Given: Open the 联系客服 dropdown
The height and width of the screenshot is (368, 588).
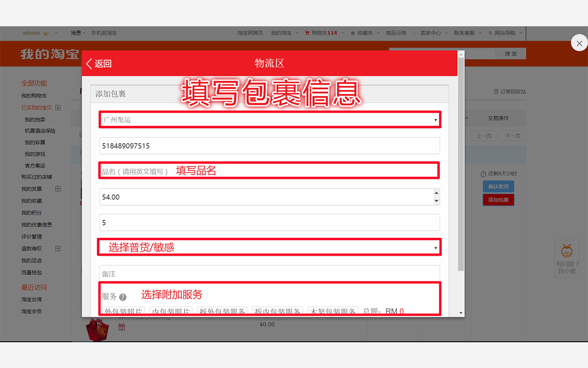Looking at the screenshot, I should [467, 33].
